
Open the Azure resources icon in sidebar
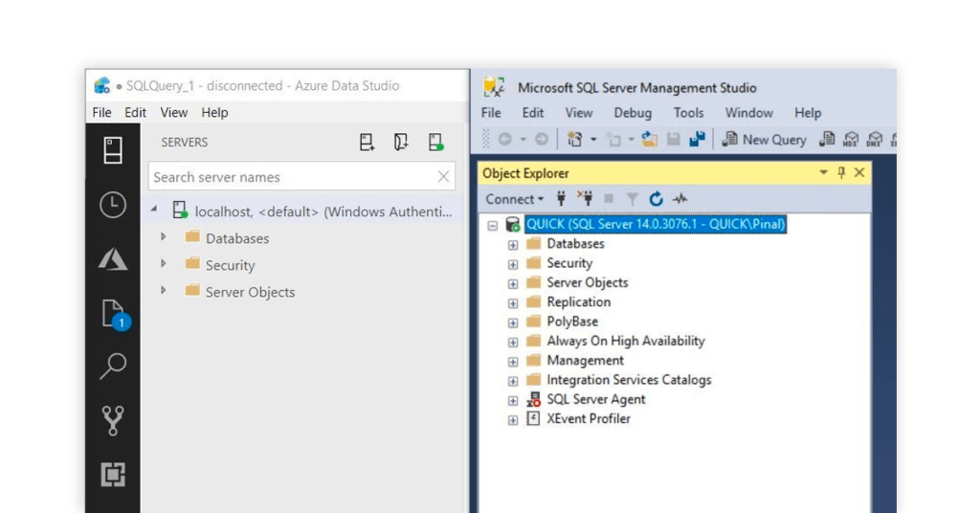[113, 259]
